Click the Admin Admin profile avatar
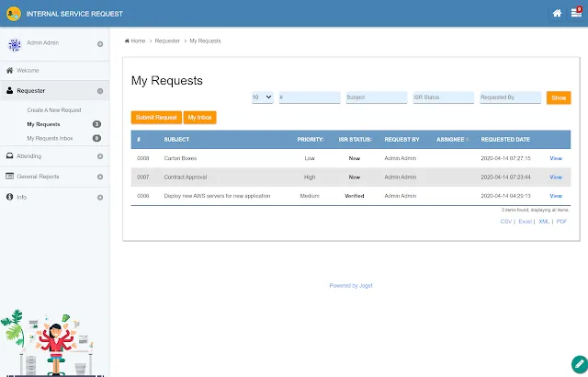The width and height of the screenshot is (588, 377). 15,45
